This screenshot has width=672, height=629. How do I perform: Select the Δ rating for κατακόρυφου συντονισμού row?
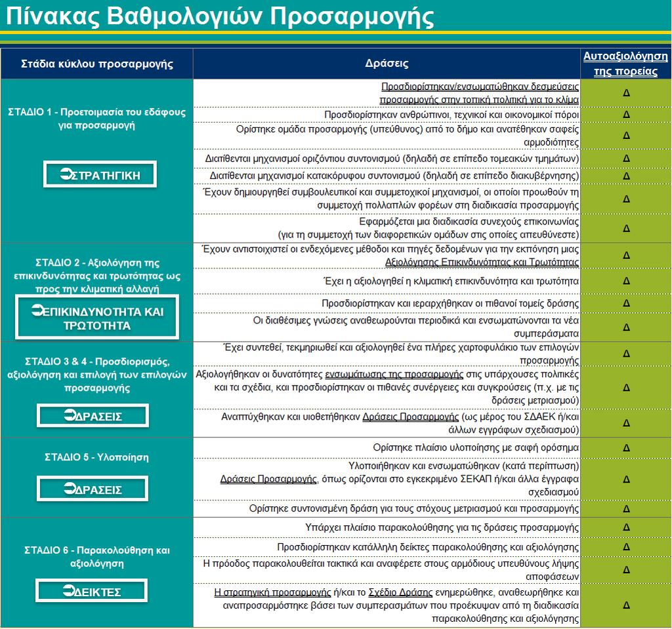coord(626,176)
